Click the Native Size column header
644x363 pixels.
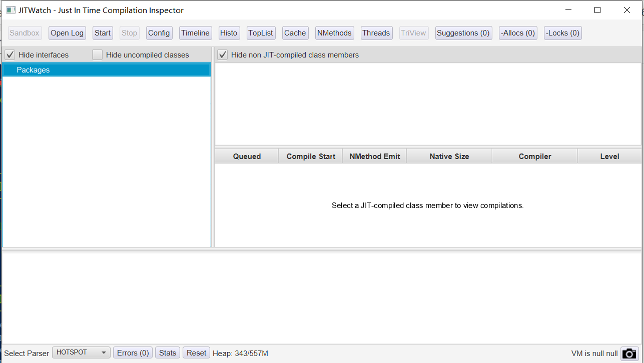click(449, 156)
